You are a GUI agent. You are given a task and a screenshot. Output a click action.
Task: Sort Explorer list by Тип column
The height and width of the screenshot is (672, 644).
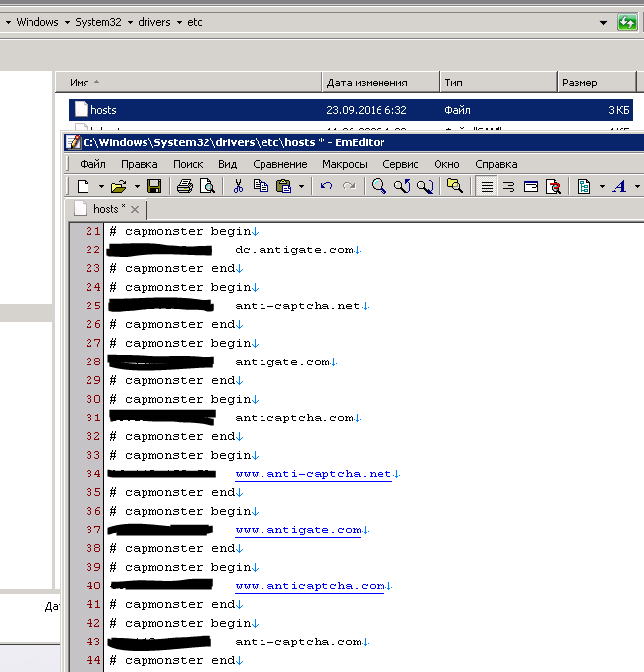pos(499,83)
